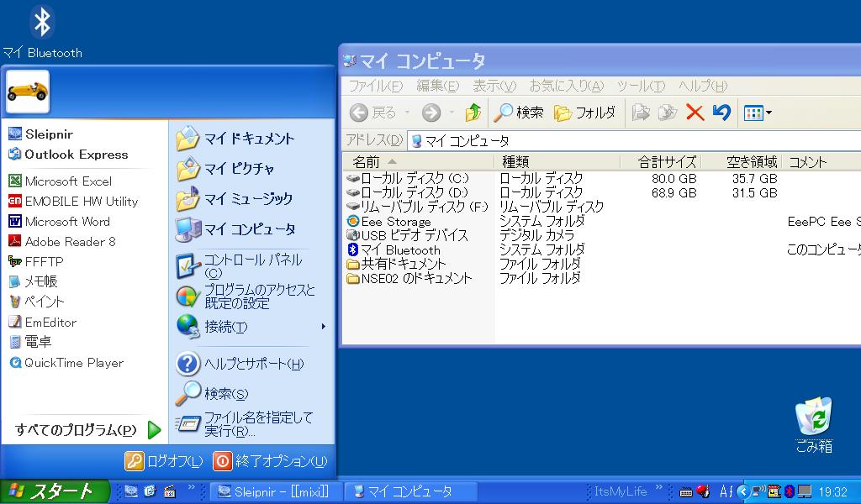Image resolution: width=861 pixels, height=504 pixels.
Task: Click the red X delete toolbar icon
Action: tap(695, 113)
